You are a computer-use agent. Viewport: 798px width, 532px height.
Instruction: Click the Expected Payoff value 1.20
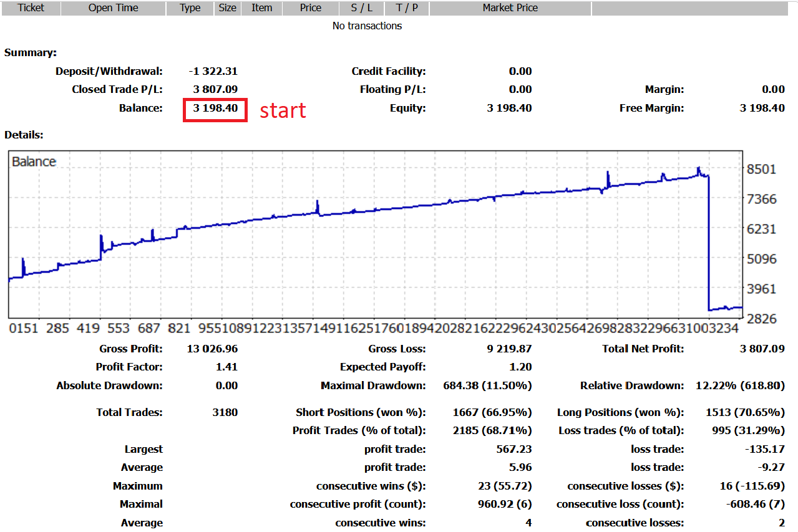pyautogui.click(x=520, y=367)
